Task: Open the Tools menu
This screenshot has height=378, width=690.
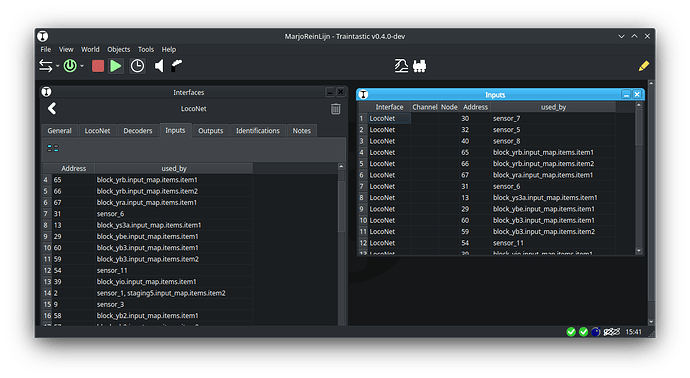Action: [146, 49]
